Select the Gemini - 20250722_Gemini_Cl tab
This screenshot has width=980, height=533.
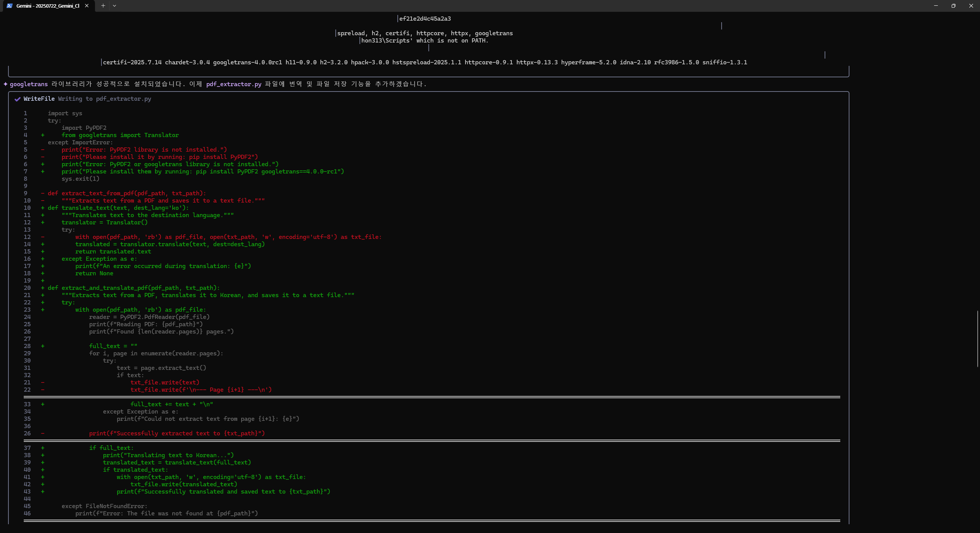pos(48,6)
